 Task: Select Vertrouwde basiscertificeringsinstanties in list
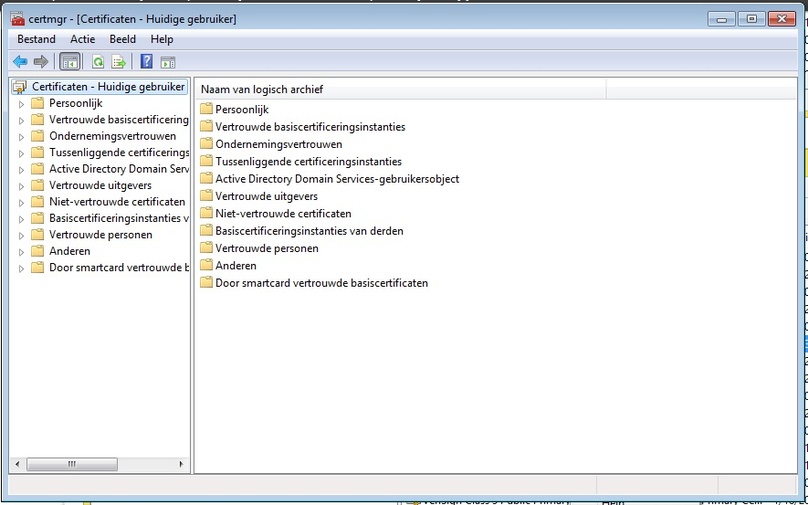310,127
